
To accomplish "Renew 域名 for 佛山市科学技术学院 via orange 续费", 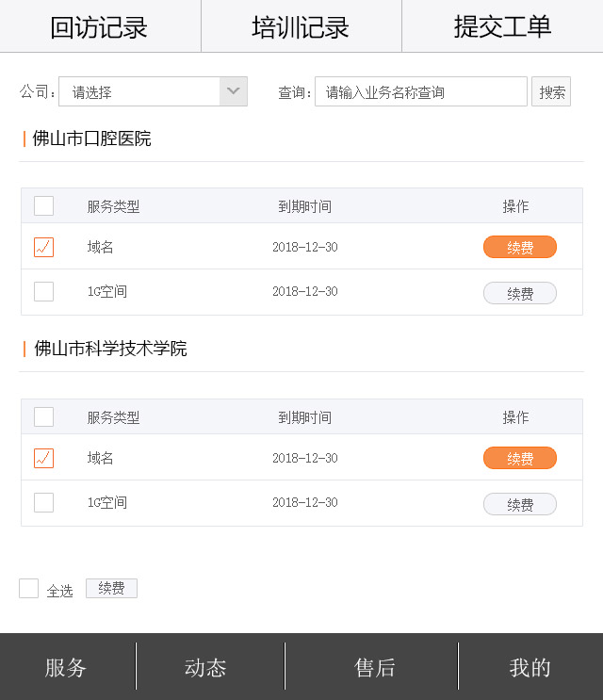I will [x=519, y=458].
